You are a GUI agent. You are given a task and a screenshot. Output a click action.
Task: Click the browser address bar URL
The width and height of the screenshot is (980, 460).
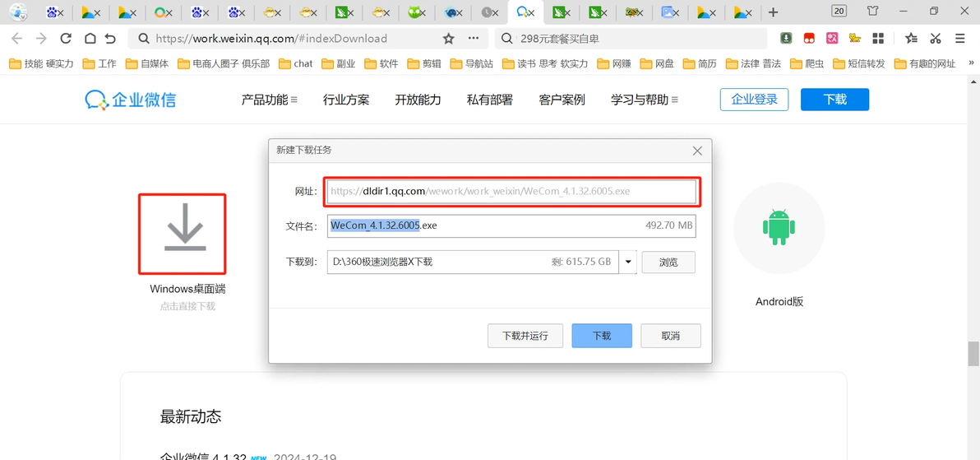[270, 39]
